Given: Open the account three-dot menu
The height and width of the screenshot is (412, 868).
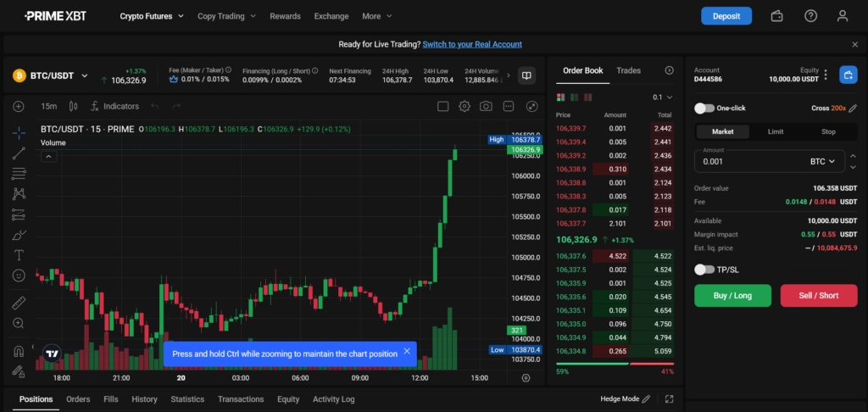Looking at the screenshot, I should [826, 75].
